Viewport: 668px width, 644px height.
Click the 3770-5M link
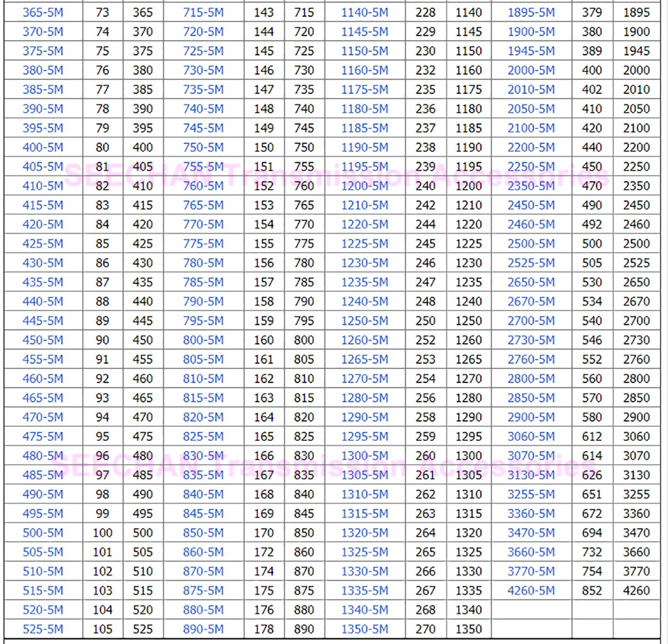531,571
